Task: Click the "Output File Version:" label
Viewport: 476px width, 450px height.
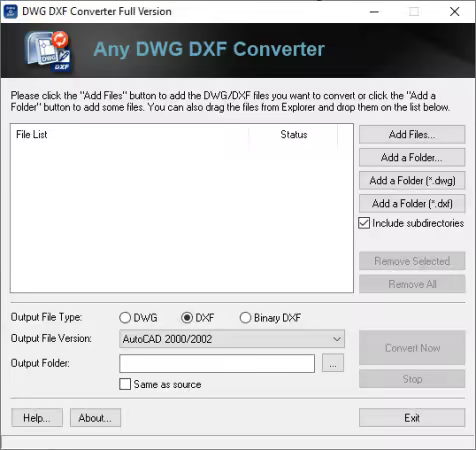Action: 51,338
